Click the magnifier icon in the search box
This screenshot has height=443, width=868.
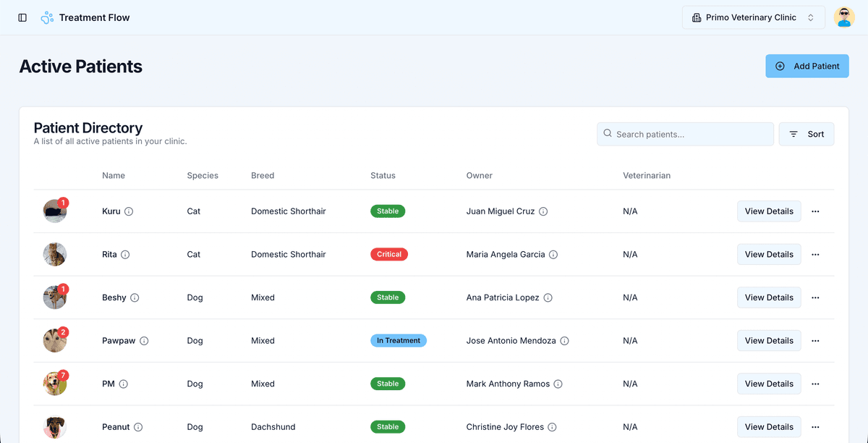point(608,134)
